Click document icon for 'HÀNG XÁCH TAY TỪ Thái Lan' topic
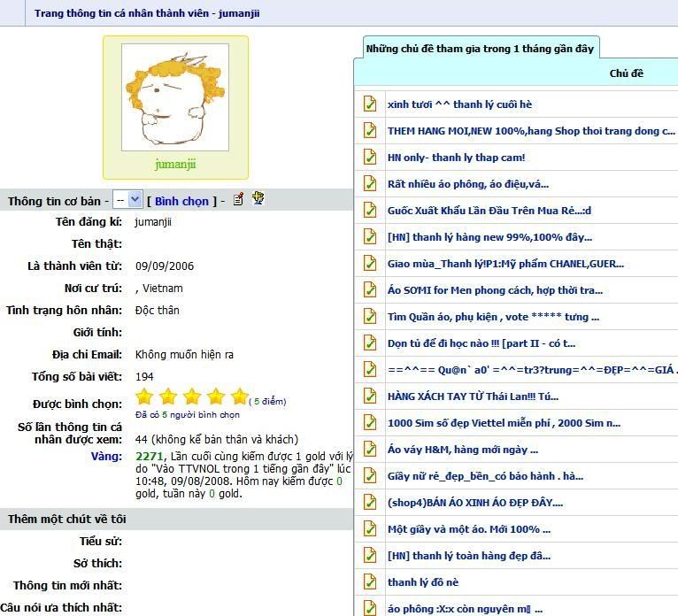The height and width of the screenshot is (616, 678). pyautogui.click(x=370, y=396)
